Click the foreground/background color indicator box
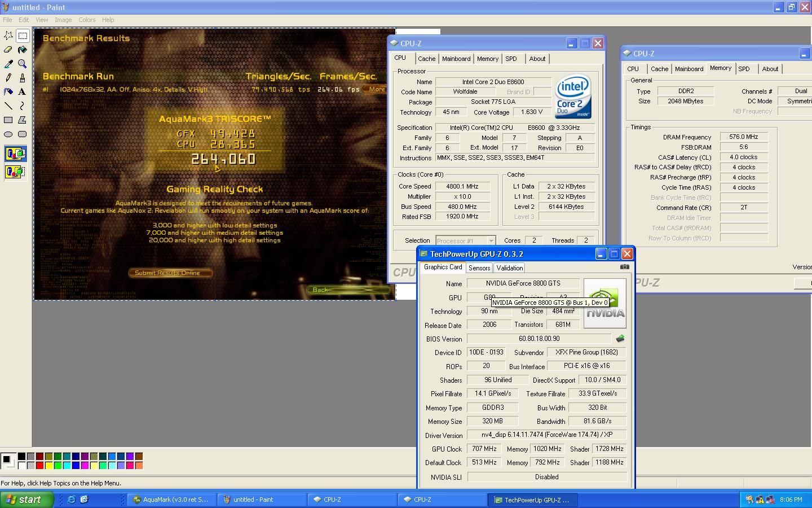This screenshot has height=508, width=812. (x=8, y=460)
